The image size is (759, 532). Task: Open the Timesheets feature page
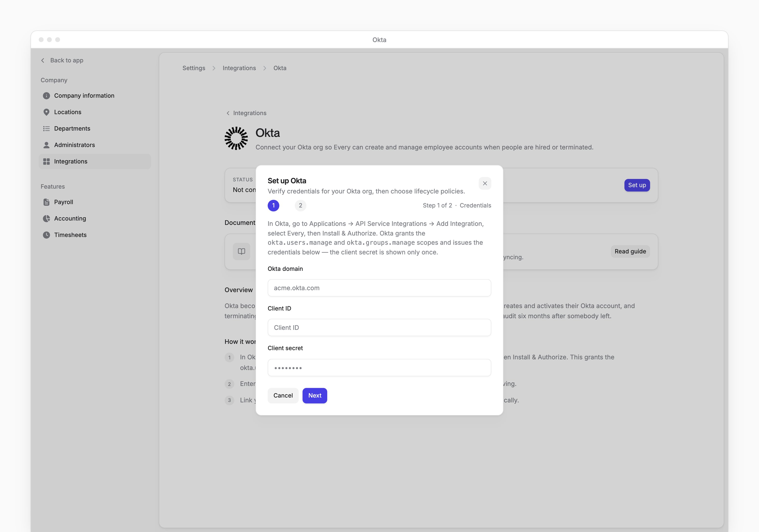click(95, 235)
